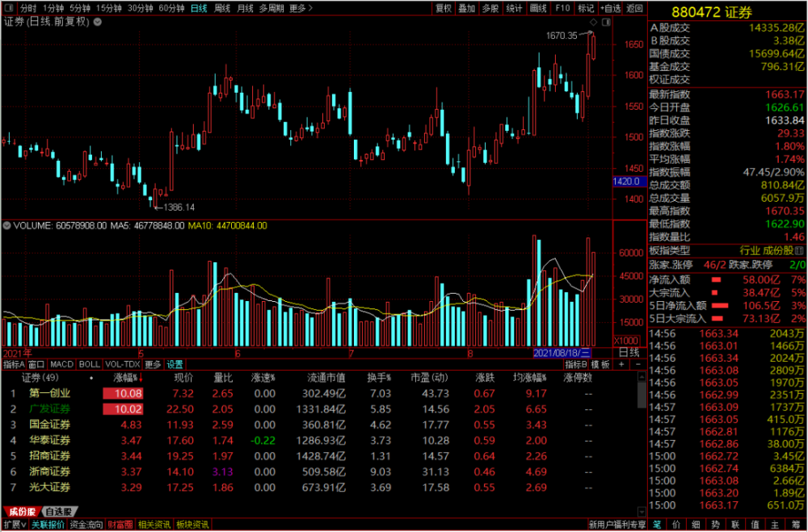Click the 筹 icon in bottom-right toolbar
Image resolution: width=808 pixels, height=532 pixels.
coord(797,525)
